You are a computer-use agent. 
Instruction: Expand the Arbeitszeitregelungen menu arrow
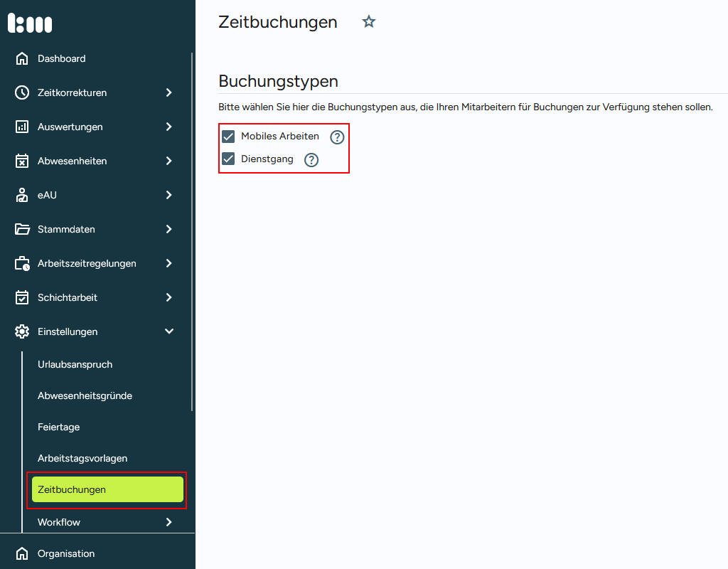click(169, 263)
